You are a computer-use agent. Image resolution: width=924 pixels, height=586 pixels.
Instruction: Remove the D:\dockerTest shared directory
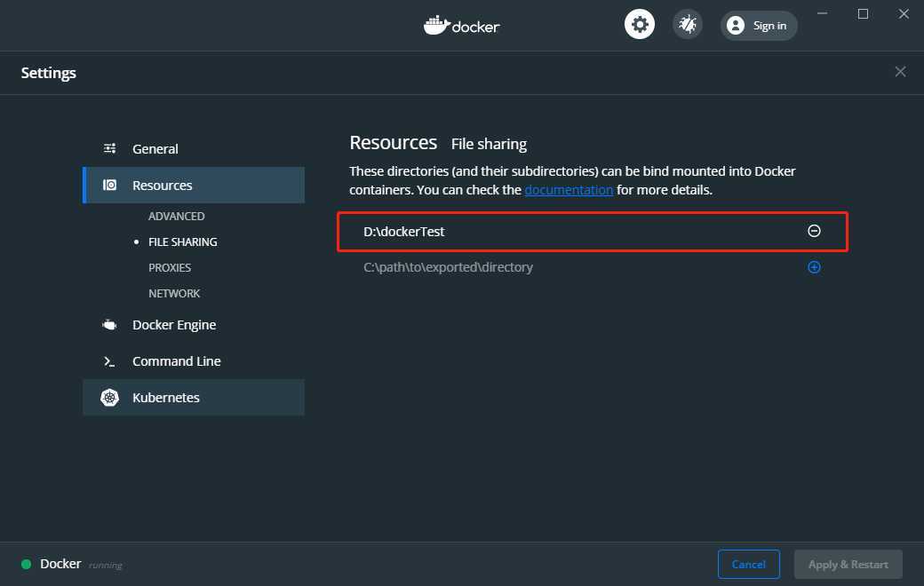pos(814,231)
